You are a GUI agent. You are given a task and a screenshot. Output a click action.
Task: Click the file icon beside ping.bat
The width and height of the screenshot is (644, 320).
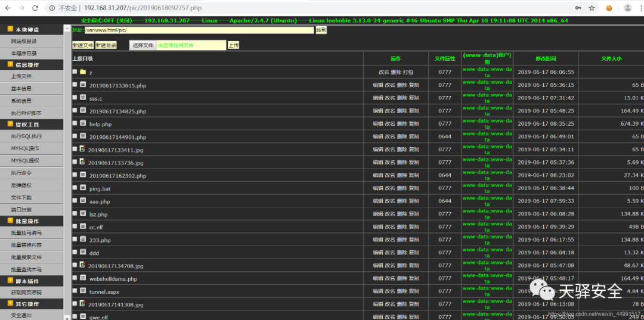(x=83, y=188)
